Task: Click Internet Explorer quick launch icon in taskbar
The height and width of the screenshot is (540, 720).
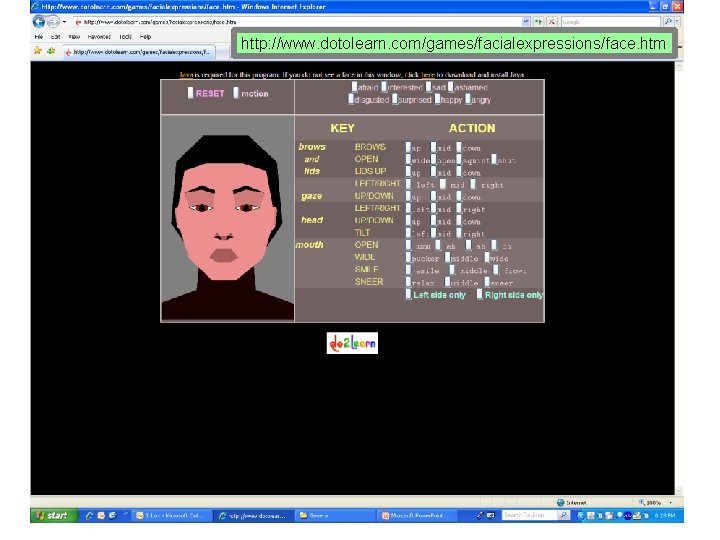Action: tap(89, 516)
